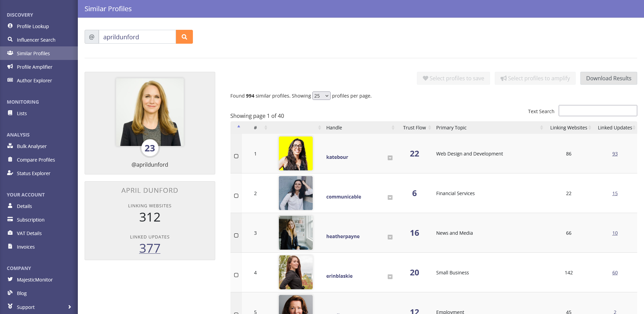Sort by the Linking Websites column
This screenshot has width=644, height=314.
point(569,127)
